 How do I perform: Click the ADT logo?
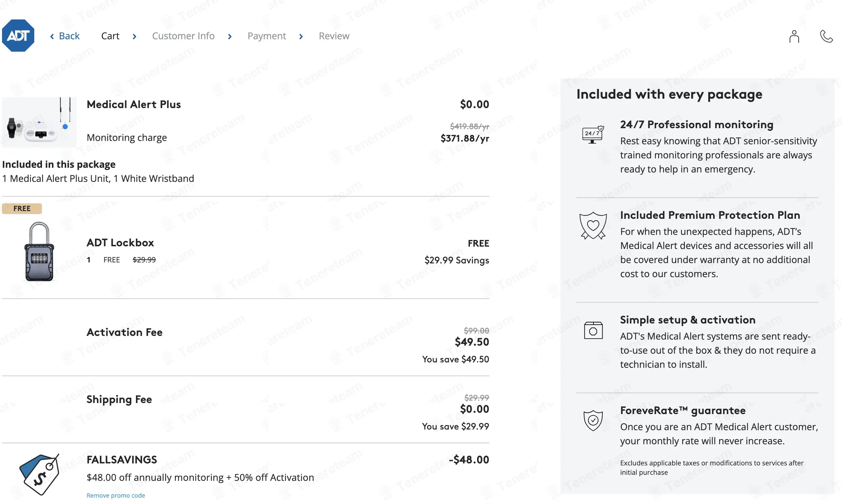(18, 36)
